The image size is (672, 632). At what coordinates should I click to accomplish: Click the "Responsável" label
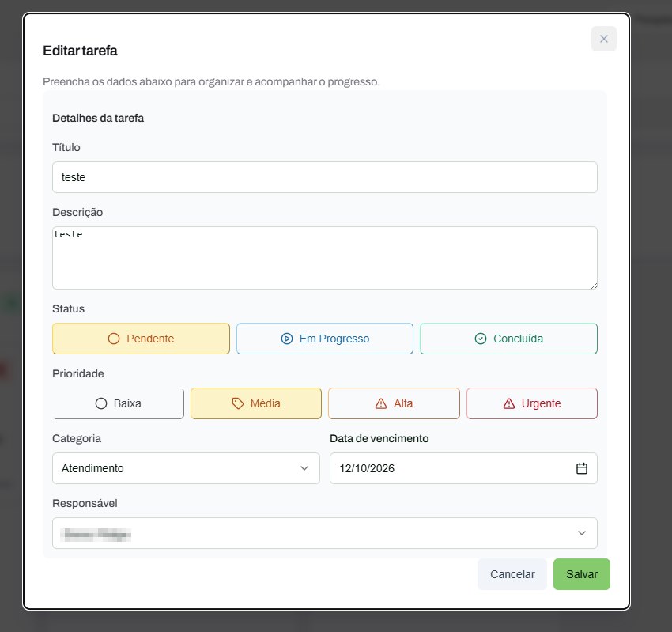tap(85, 503)
